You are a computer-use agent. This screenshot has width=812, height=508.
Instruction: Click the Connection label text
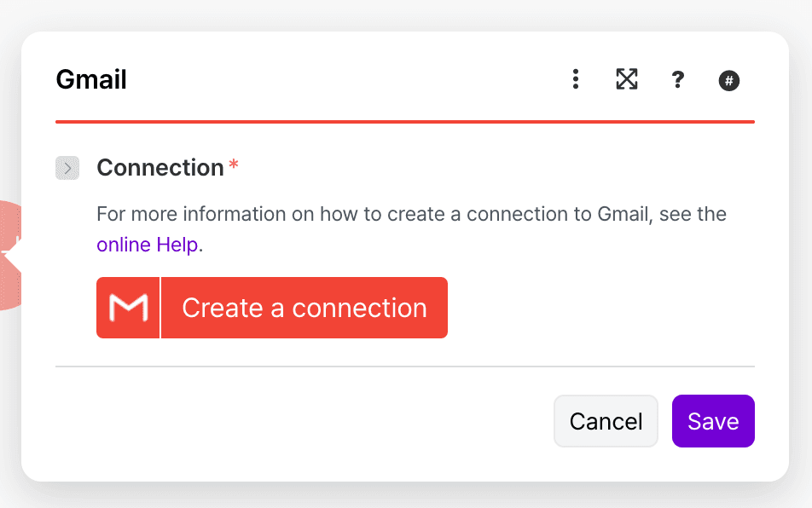point(162,168)
